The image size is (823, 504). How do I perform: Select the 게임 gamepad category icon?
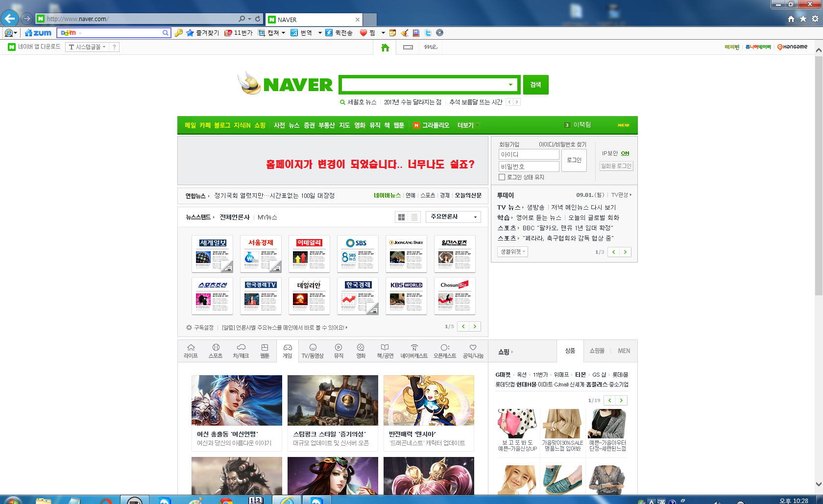pos(288,348)
